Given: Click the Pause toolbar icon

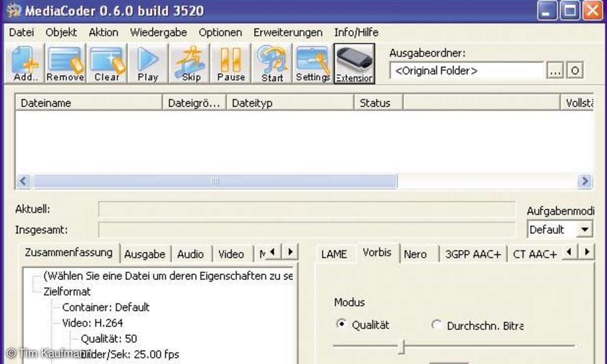Looking at the screenshot, I should [x=231, y=64].
